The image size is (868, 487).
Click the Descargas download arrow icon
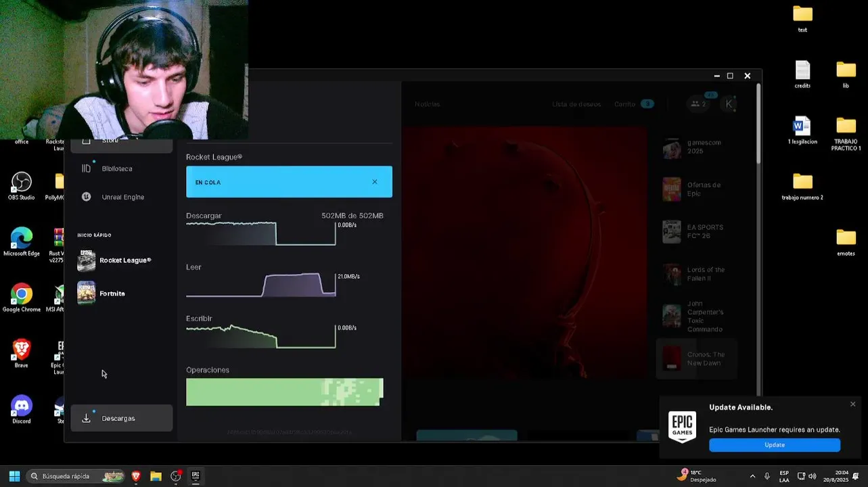[x=86, y=419]
